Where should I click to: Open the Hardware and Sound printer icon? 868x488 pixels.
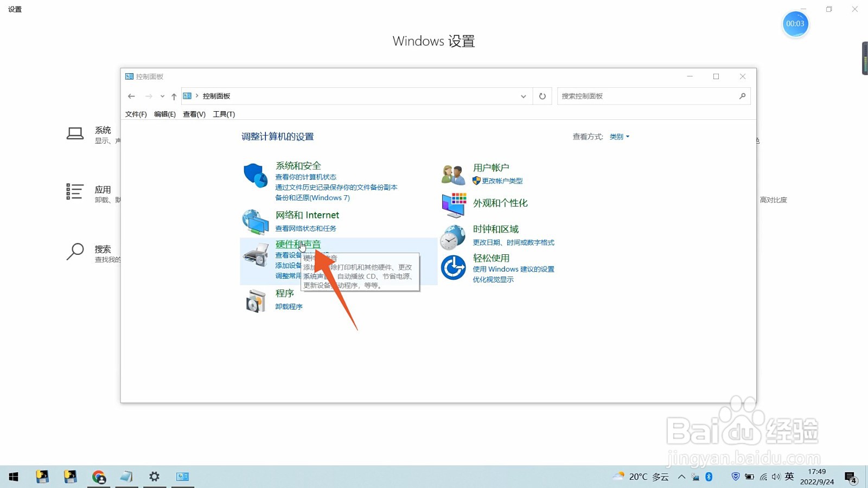tap(256, 254)
